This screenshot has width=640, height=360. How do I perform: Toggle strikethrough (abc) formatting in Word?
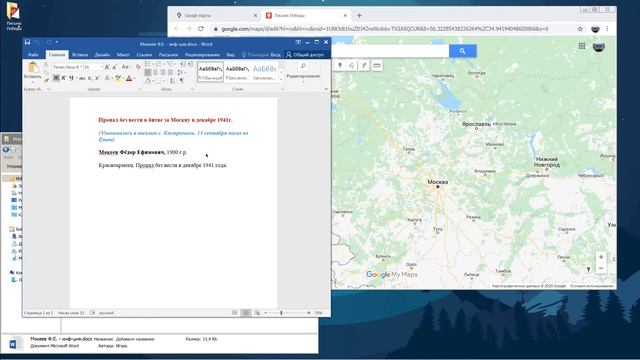82,78
